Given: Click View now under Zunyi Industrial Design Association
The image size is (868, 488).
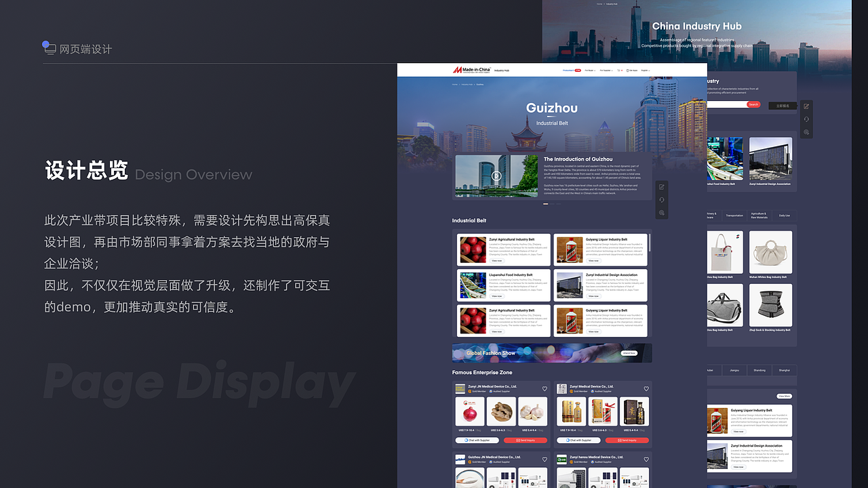Looking at the screenshot, I should [593, 296].
